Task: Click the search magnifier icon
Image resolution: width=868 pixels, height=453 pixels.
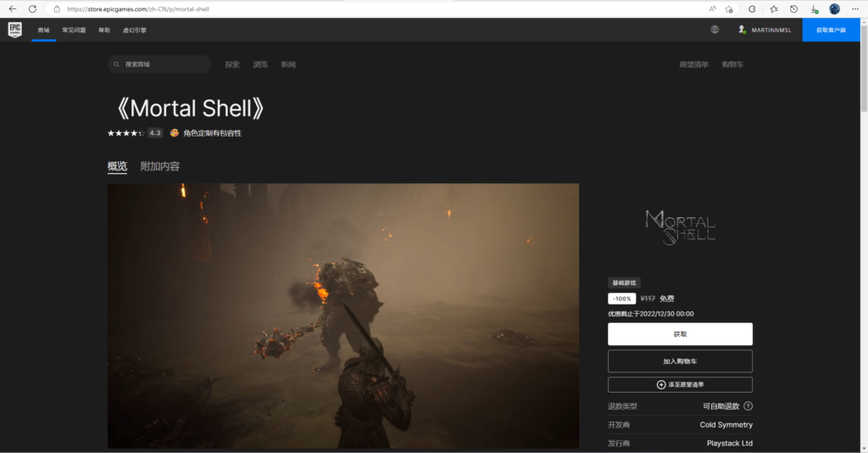Action: (116, 64)
